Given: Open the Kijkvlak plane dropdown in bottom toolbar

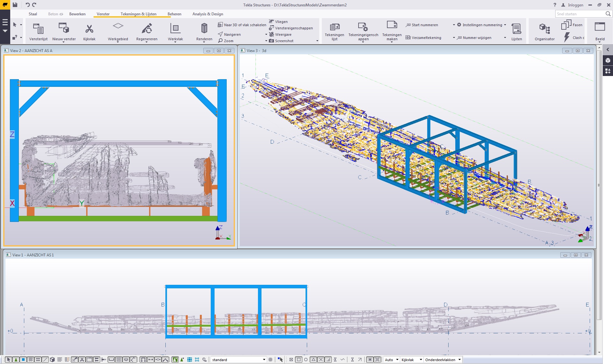Looking at the screenshot, I should click(412, 360).
